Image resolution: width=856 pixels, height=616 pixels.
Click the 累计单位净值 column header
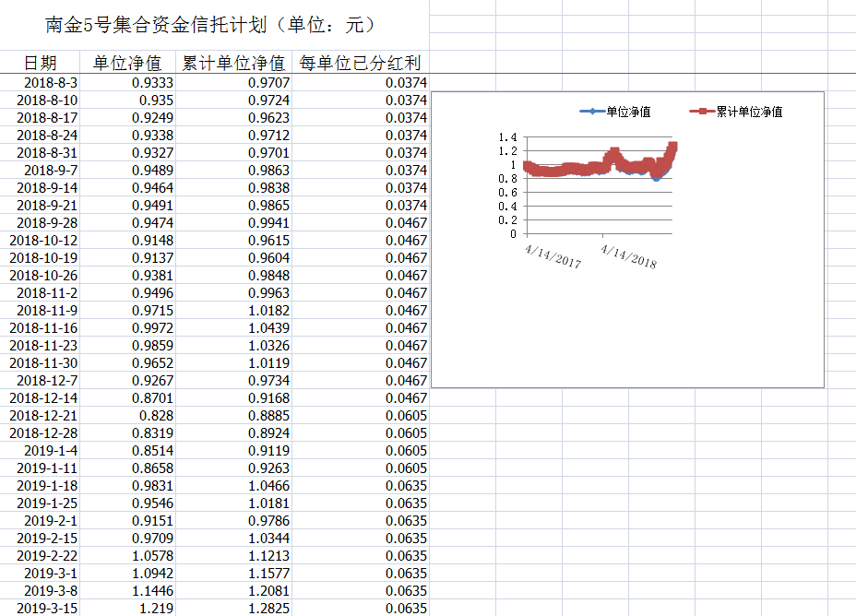coord(233,63)
